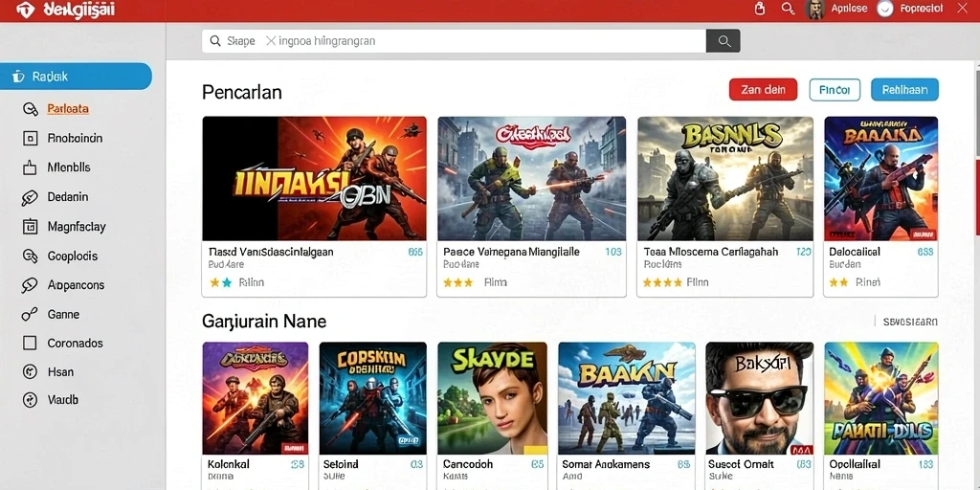Click the tag icon beside Dedanin
The width and height of the screenshot is (980, 490).
[30, 197]
